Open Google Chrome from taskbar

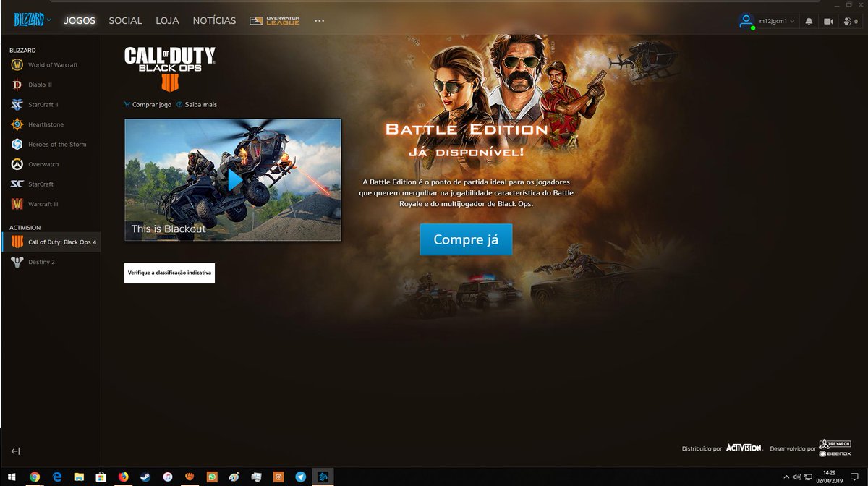[34, 477]
